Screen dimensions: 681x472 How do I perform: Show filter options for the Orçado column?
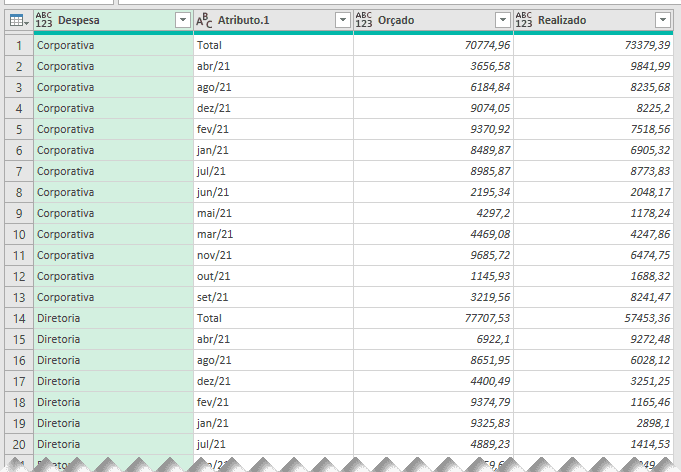point(502,20)
